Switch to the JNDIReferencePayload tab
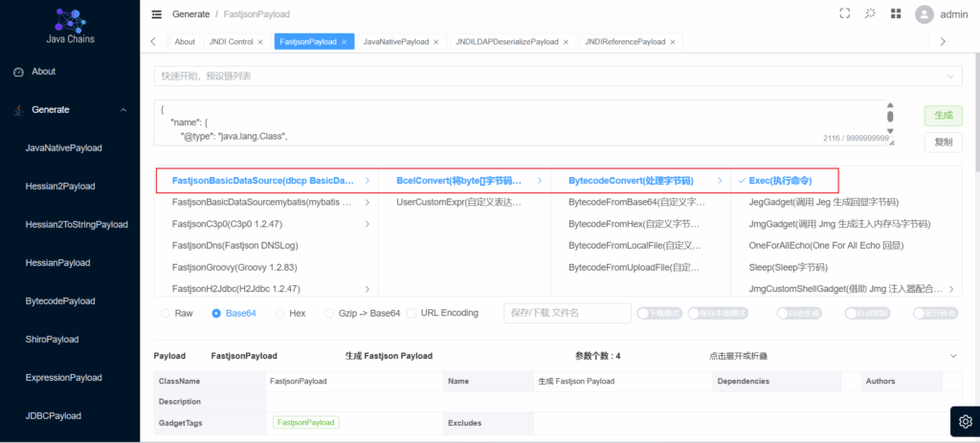Viewport: 980px width, 443px height. pyautogui.click(x=627, y=42)
